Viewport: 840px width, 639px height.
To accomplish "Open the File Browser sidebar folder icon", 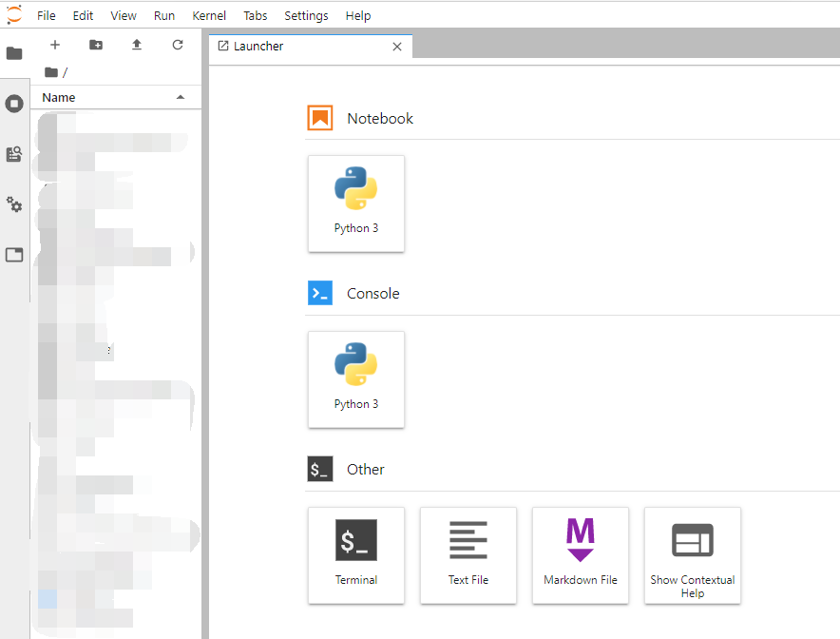I will [14, 53].
